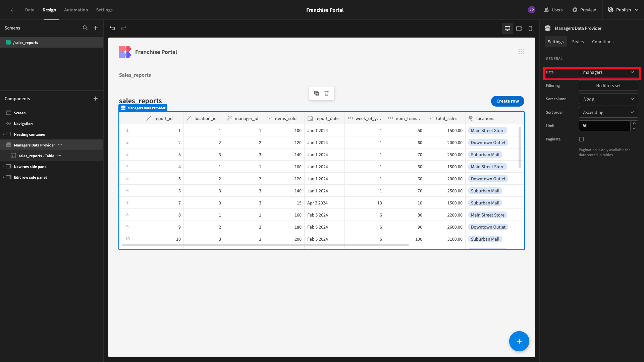Expand the Heading container tree item

3,134
